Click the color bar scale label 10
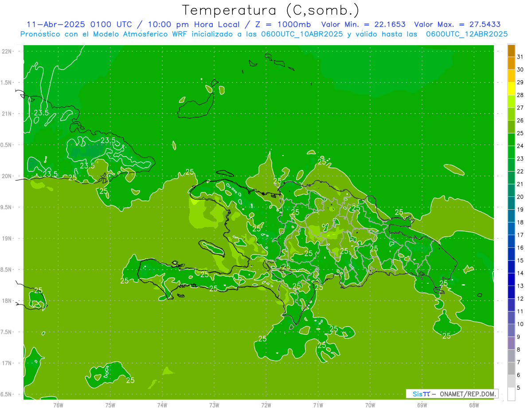The image size is (532, 411). [520, 324]
